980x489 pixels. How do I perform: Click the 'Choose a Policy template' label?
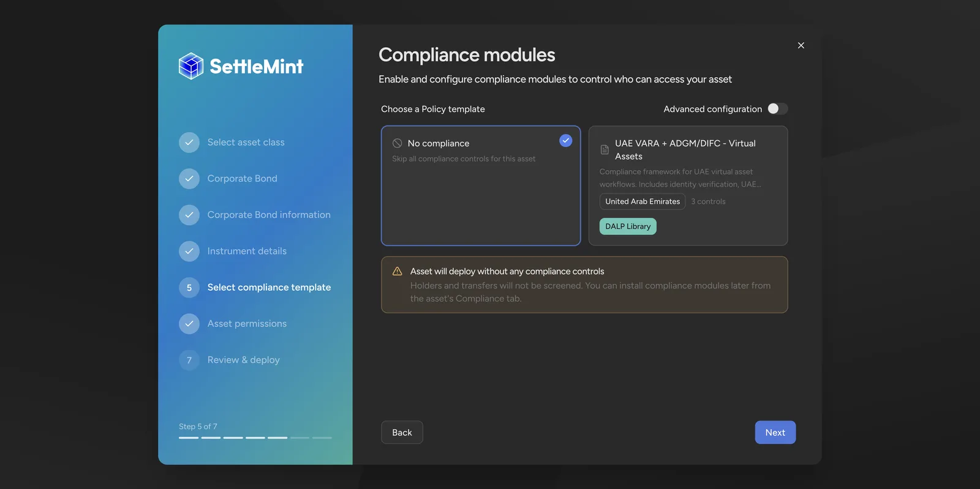[433, 109]
